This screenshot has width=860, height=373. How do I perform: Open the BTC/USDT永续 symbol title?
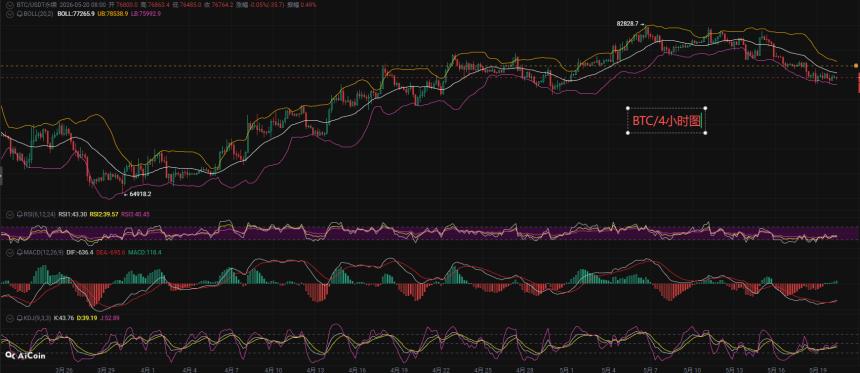click(x=36, y=4)
